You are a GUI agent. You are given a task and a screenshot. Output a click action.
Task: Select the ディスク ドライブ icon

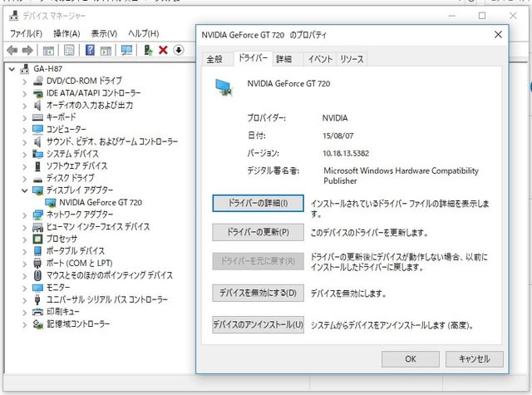point(37,179)
